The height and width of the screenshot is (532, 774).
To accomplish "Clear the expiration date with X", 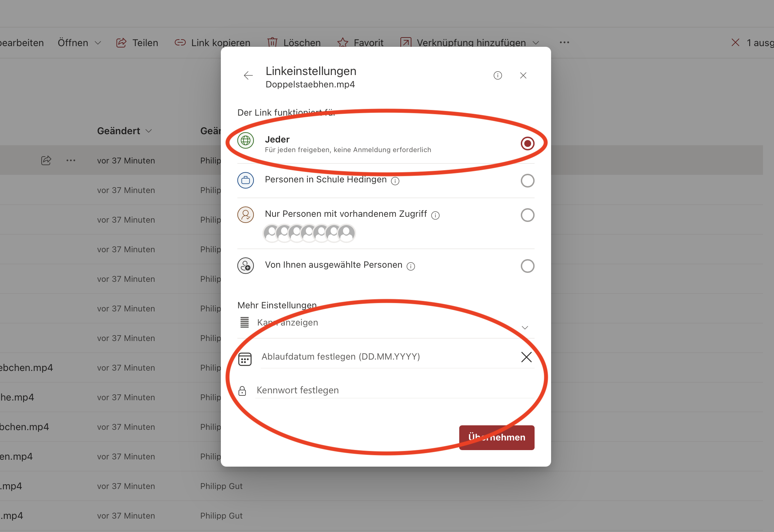I will pyautogui.click(x=526, y=357).
